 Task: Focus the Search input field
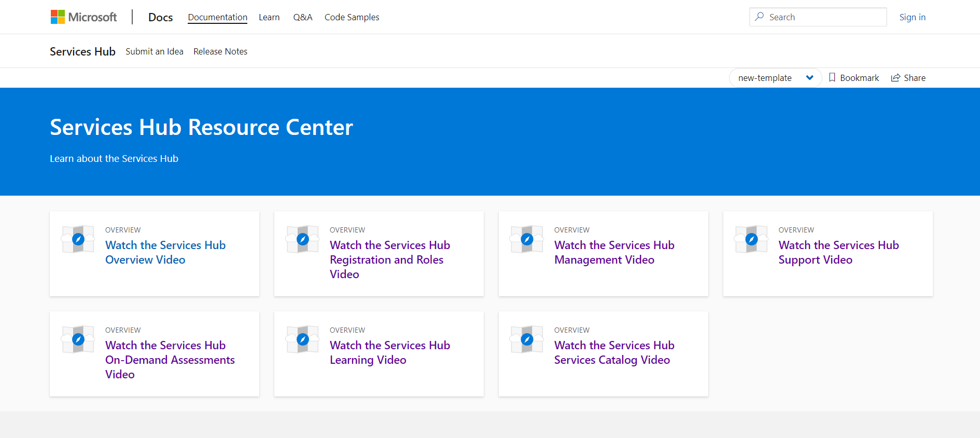[x=824, y=17]
